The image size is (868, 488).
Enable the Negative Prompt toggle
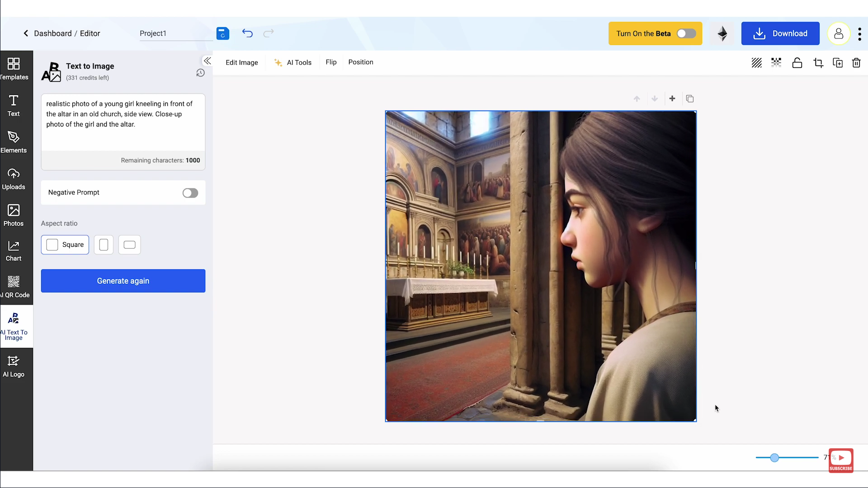190,192
